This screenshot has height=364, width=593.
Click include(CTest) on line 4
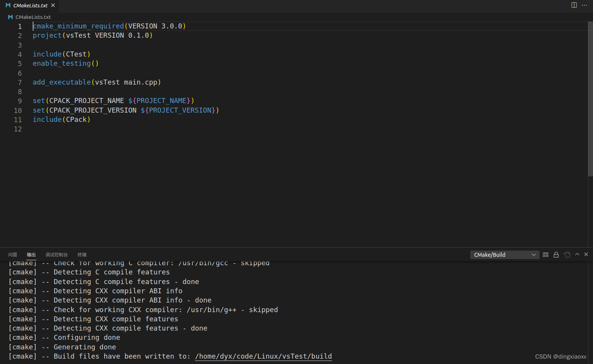62,54
